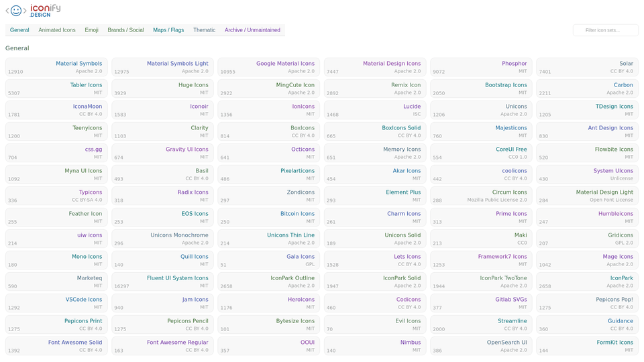Image resolution: width=644 pixels, height=362 pixels.
Task: Open Font Awesome Solid set
Action: 56,347
